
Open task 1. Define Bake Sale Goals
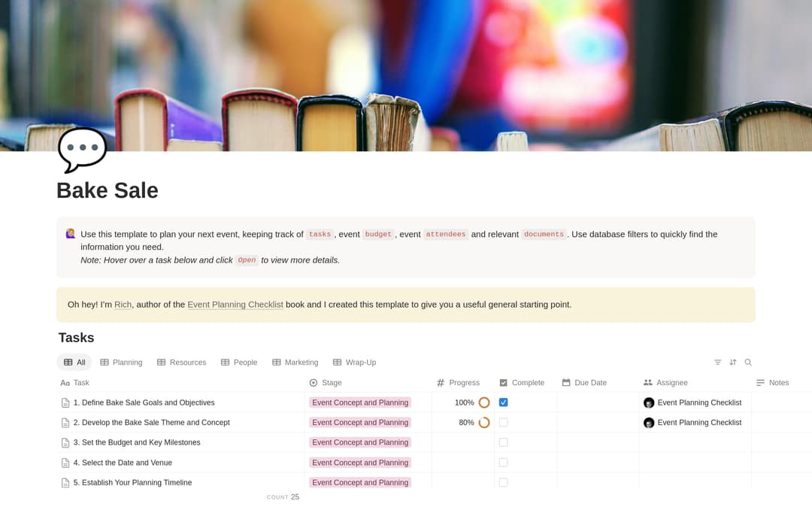click(144, 402)
